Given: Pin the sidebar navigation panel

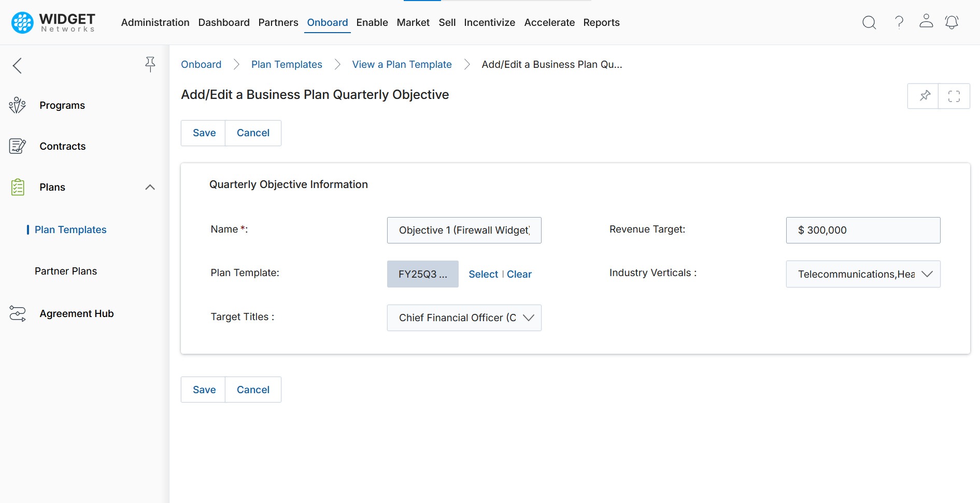Looking at the screenshot, I should 150,64.
